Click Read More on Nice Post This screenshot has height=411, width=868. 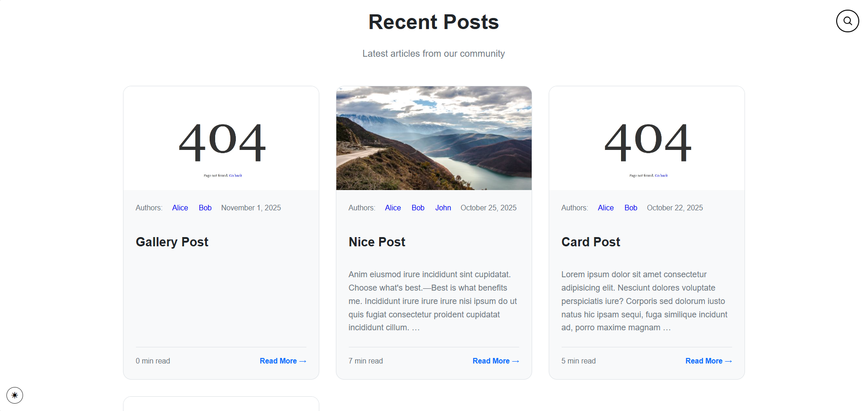[x=495, y=361]
